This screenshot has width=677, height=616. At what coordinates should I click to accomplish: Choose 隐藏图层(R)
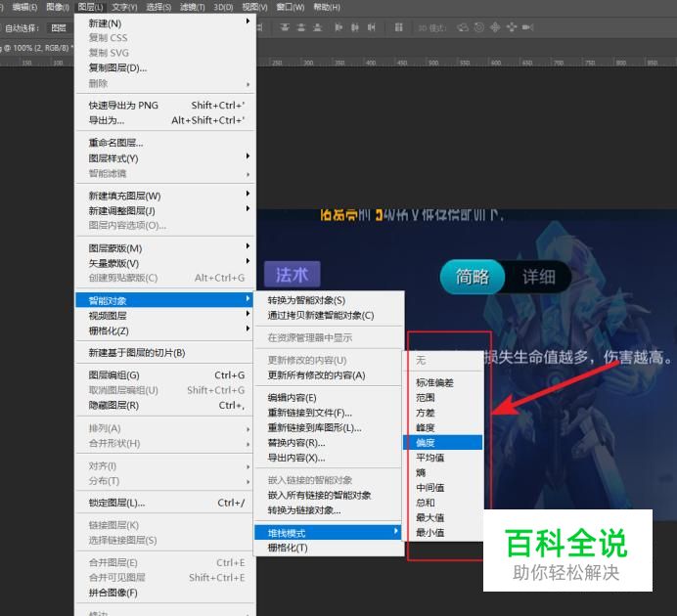[x=164, y=406]
